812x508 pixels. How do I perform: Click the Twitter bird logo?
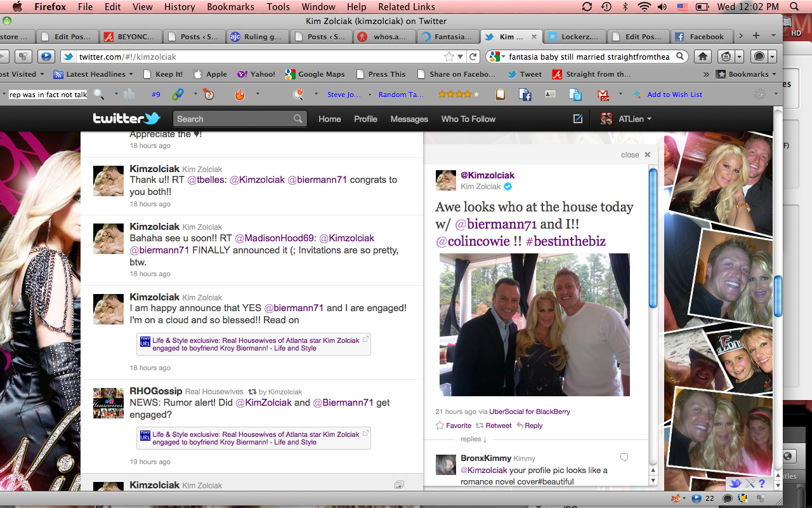(x=126, y=118)
